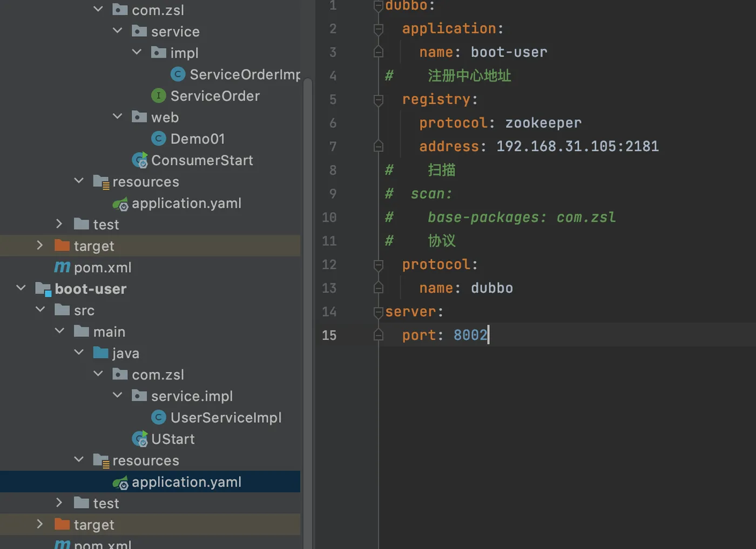The image size is (756, 549).
Task: Click line number 15 in gutter
Action: (x=329, y=335)
